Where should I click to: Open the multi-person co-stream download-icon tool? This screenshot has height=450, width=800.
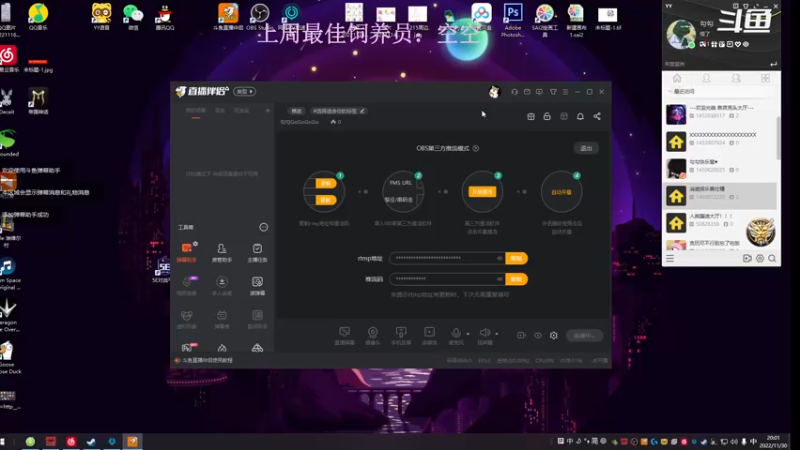point(221,286)
